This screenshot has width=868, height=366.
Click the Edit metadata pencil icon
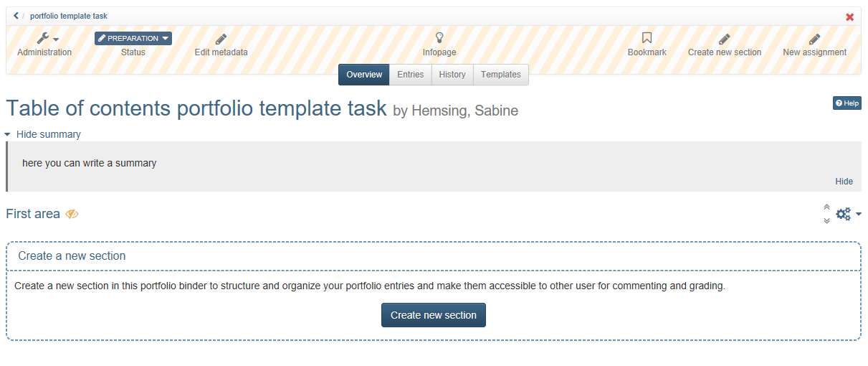[221, 39]
